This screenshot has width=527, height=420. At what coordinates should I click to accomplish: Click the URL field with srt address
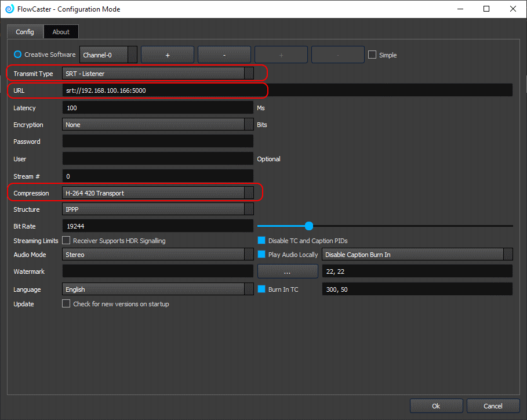click(288, 90)
